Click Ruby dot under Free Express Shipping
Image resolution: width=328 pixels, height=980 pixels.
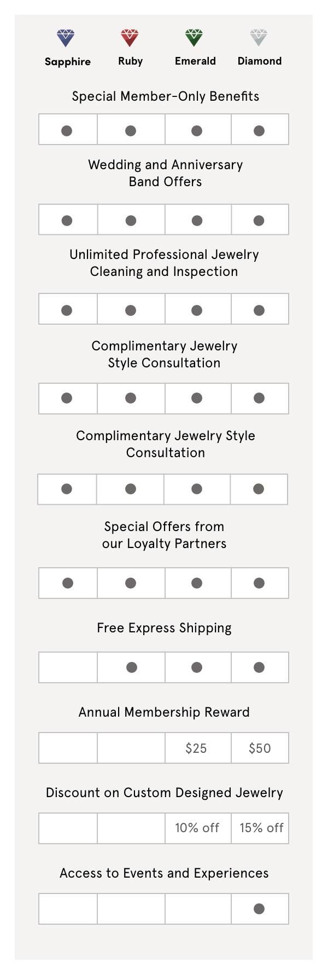131,667
